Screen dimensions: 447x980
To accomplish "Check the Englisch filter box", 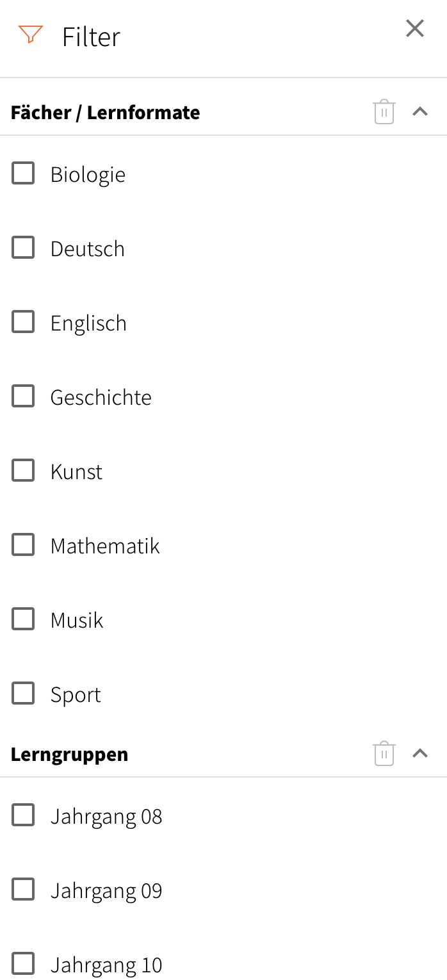I will pyautogui.click(x=23, y=322).
